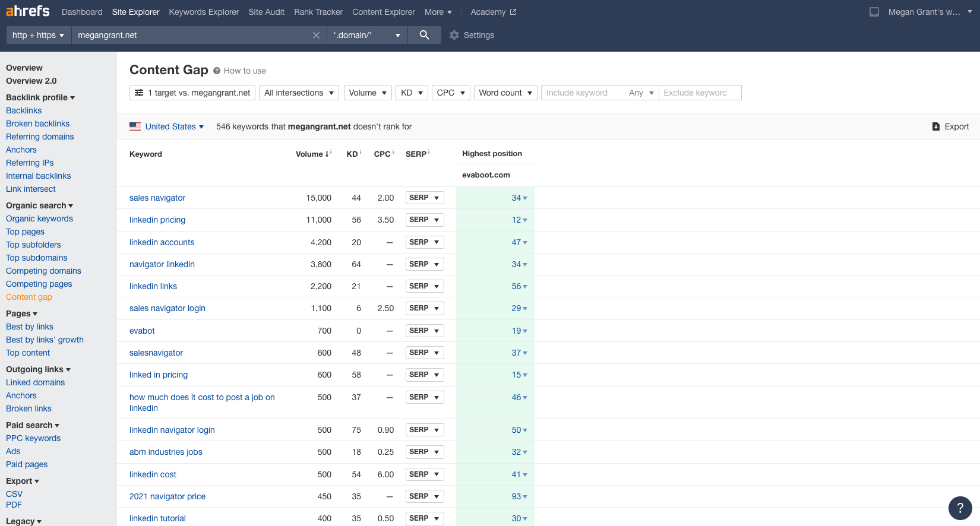Collapse Backlink profile section
This screenshot has height=526, width=980.
40,97
